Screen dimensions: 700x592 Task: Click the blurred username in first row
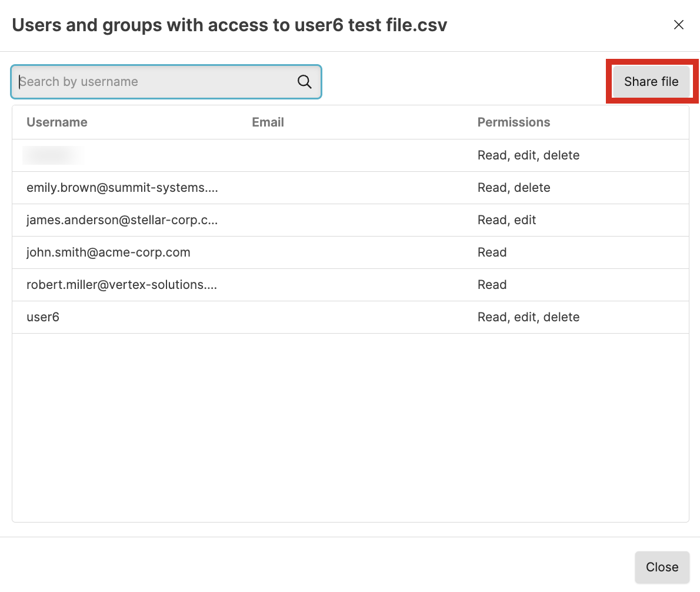point(52,155)
